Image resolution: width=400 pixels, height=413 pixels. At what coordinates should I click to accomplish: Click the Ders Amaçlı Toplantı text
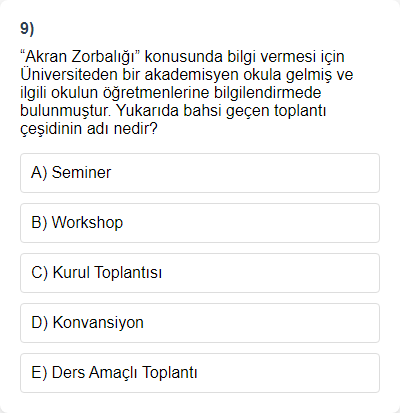[124, 373]
